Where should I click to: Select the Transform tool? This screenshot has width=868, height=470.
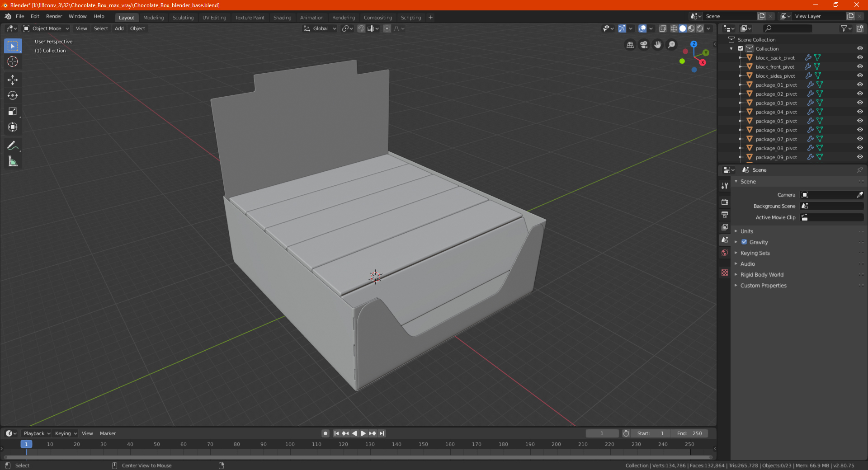[x=13, y=127]
